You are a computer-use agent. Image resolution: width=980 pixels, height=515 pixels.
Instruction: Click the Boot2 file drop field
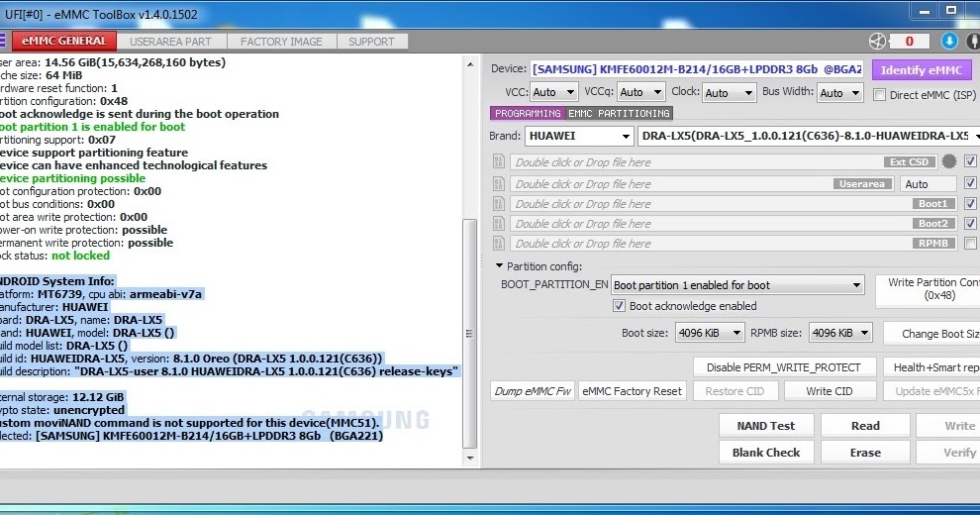click(x=734, y=224)
